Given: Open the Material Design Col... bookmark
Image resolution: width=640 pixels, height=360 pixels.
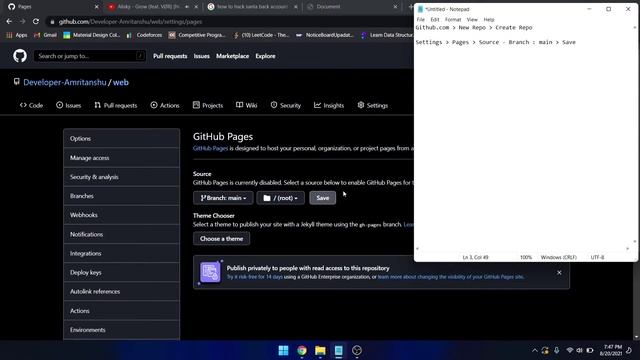Looking at the screenshot, I should click(91, 35).
